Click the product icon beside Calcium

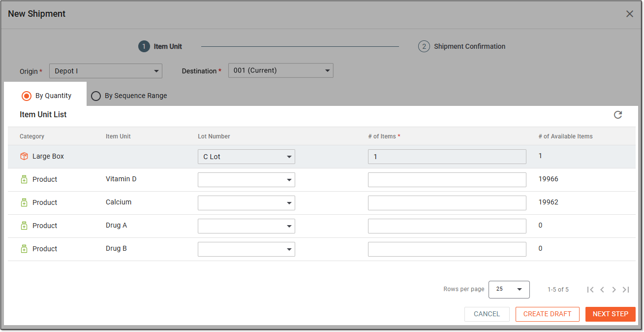pos(24,202)
